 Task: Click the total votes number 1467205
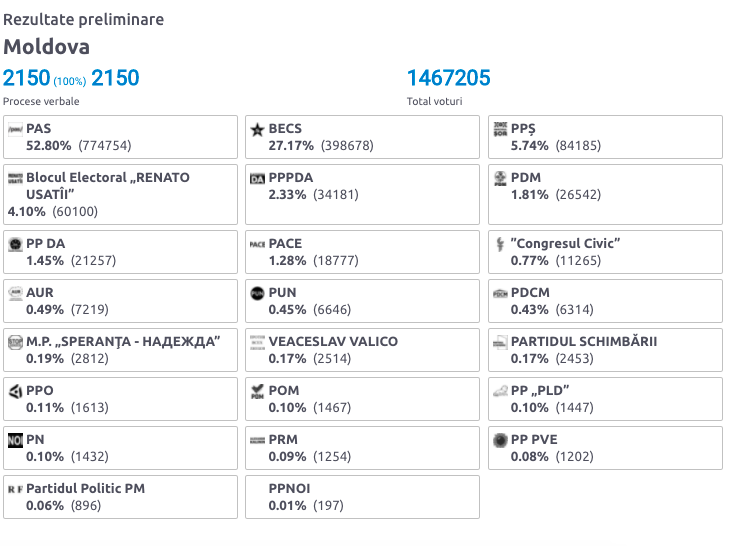pyautogui.click(x=449, y=78)
